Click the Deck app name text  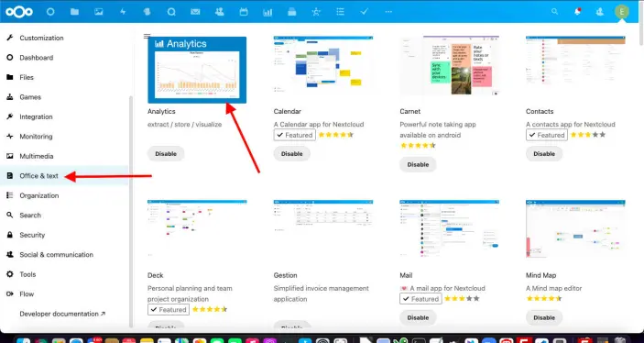155,275
